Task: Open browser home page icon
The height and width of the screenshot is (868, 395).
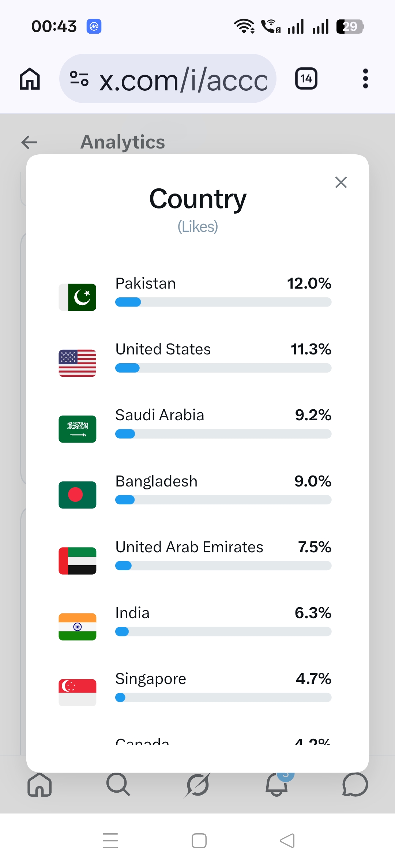Action: coord(30,79)
